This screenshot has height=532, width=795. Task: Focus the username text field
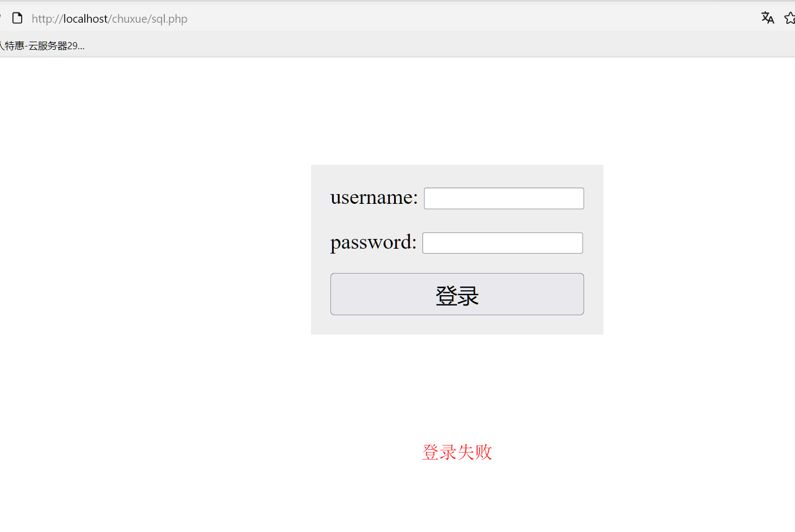click(x=504, y=198)
